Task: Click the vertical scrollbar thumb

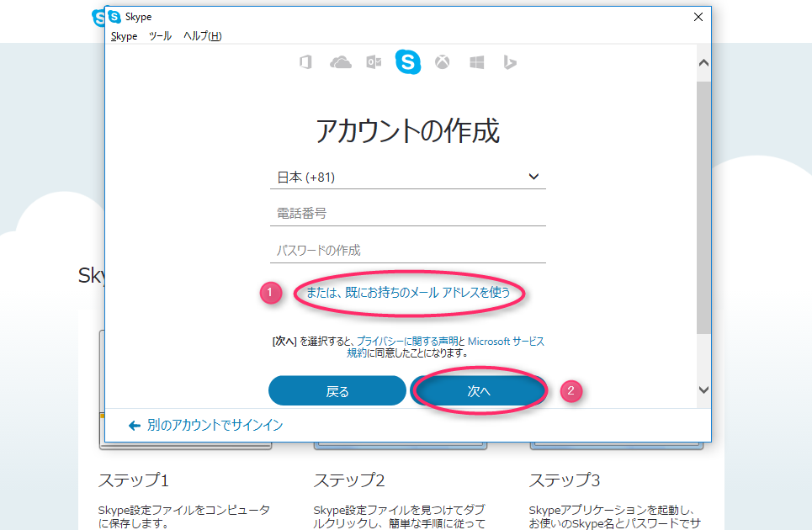Action: (x=703, y=207)
